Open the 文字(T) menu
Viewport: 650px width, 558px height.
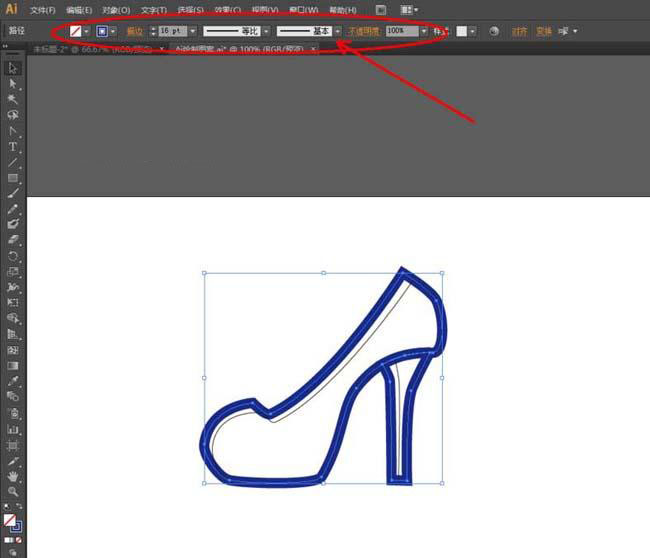coord(154,10)
